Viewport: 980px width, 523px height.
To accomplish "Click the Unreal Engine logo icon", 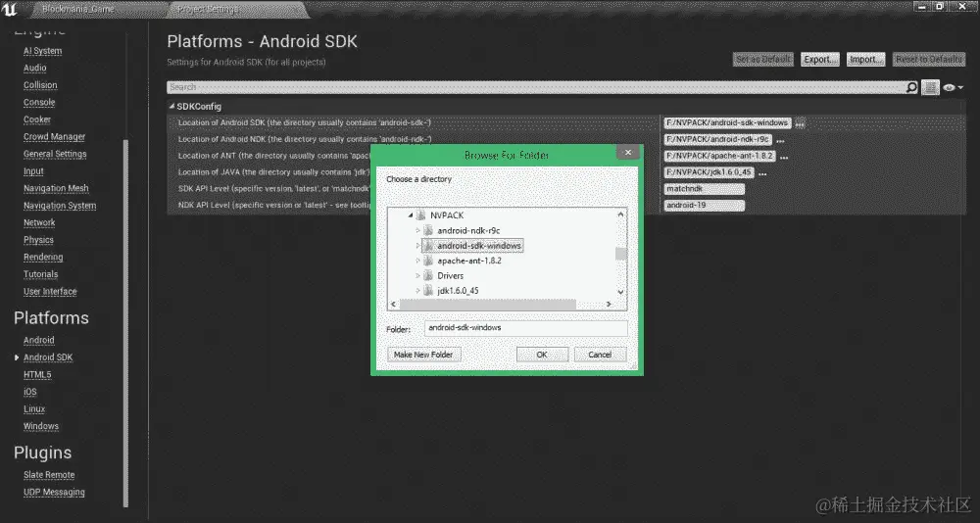I will click(x=10, y=9).
